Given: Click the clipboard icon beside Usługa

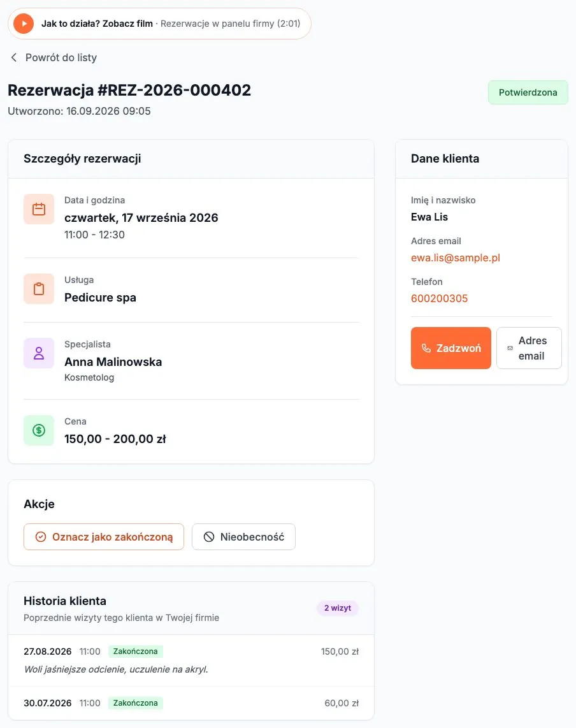Looking at the screenshot, I should point(39,289).
